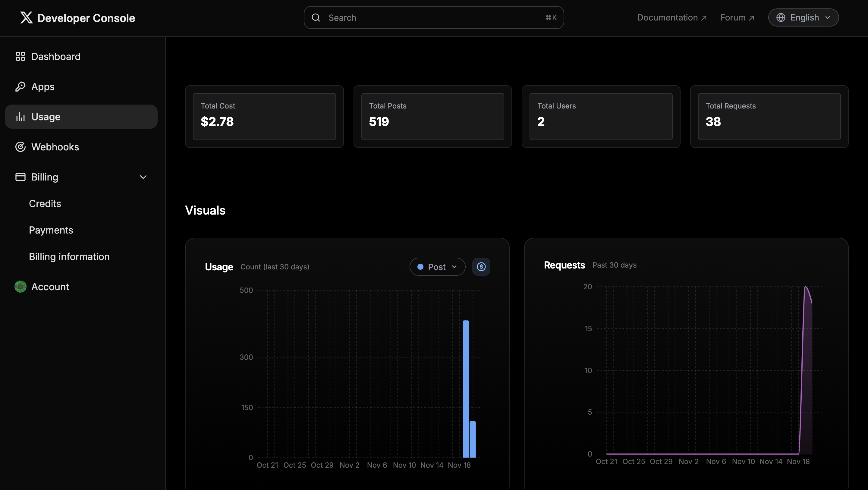
Task: Collapse the Billing section chevron
Action: [143, 177]
